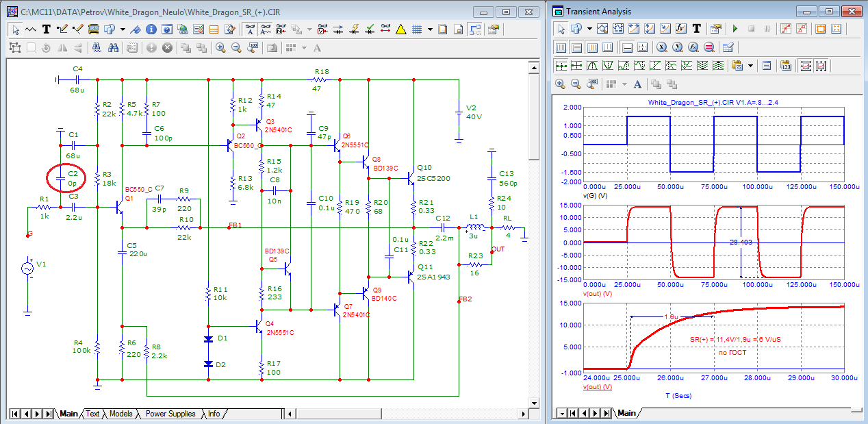This screenshot has width=868, height=424.
Task: Click the v(out) plot label link
Action: (596, 387)
